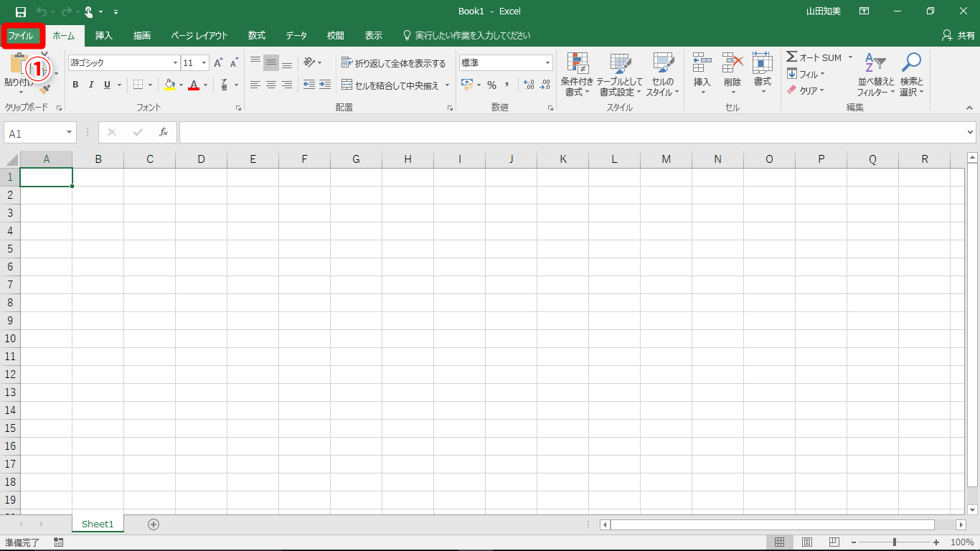This screenshot has width=980, height=551.
Task: Open the fill color dropdown arrow
Action: (181, 85)
